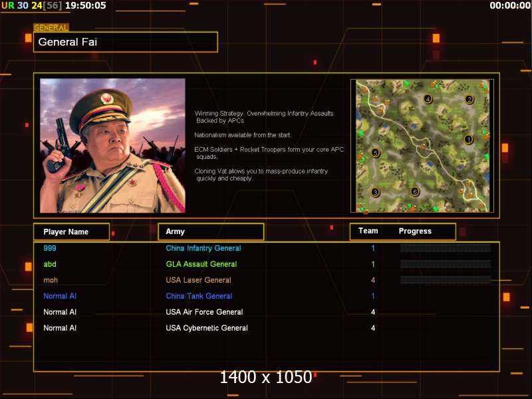Viewport: 532px width, 399px height.
Task: Click start position marker 1 on map
Action: point(469,140)
